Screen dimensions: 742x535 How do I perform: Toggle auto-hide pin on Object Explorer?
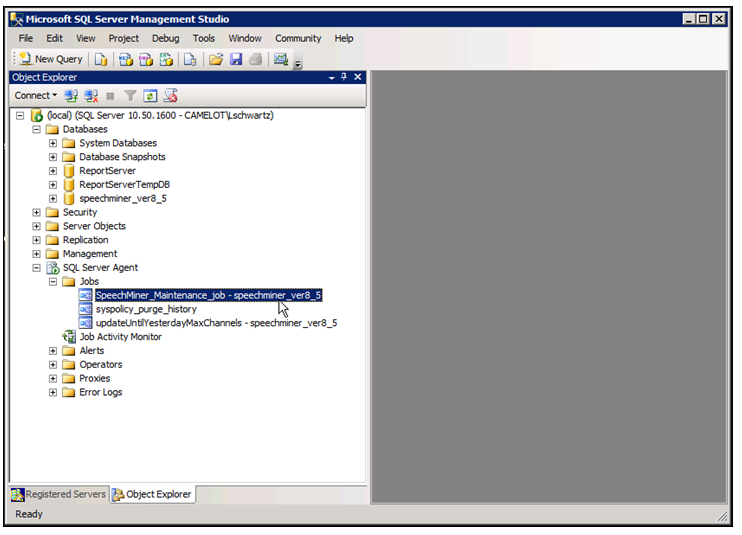344,77
